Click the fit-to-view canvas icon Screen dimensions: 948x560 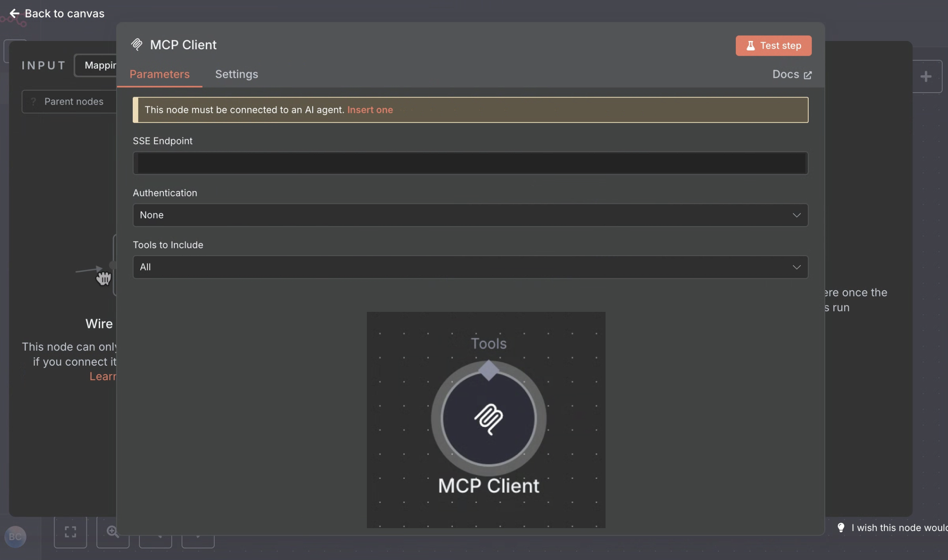[x=71, y=532]
